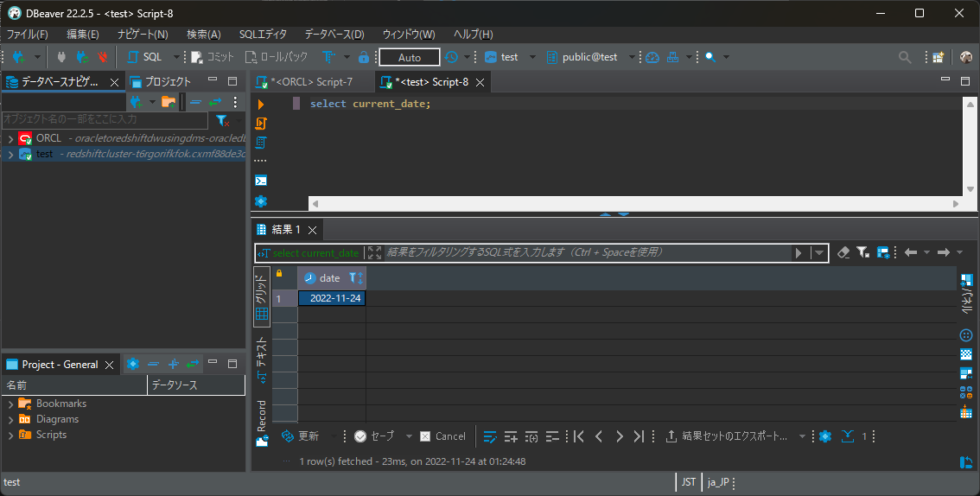Switch to the テキスト (text) view
This screenshot has width=980, height=496.
[262, 359]
